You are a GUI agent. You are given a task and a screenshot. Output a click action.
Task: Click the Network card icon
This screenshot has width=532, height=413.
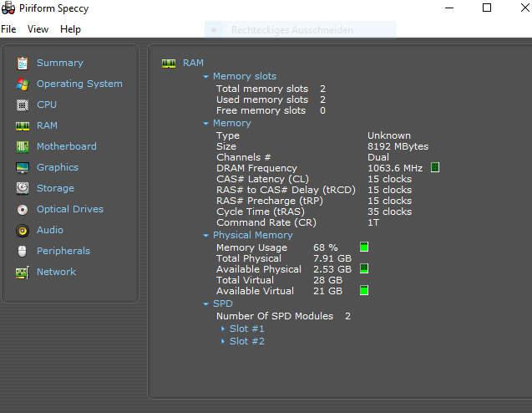pyautogui.click(x=23, y=273)
